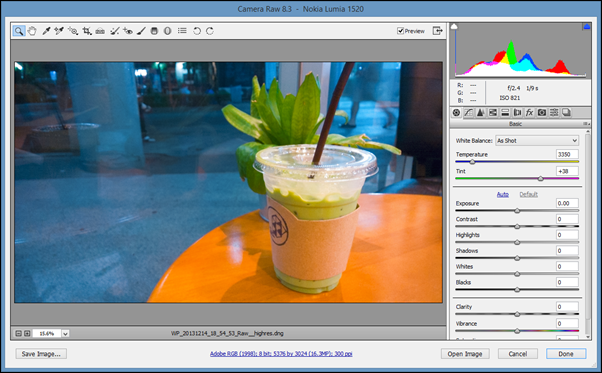Select the Hand tool
602x373 pixels.
(32, 31)
